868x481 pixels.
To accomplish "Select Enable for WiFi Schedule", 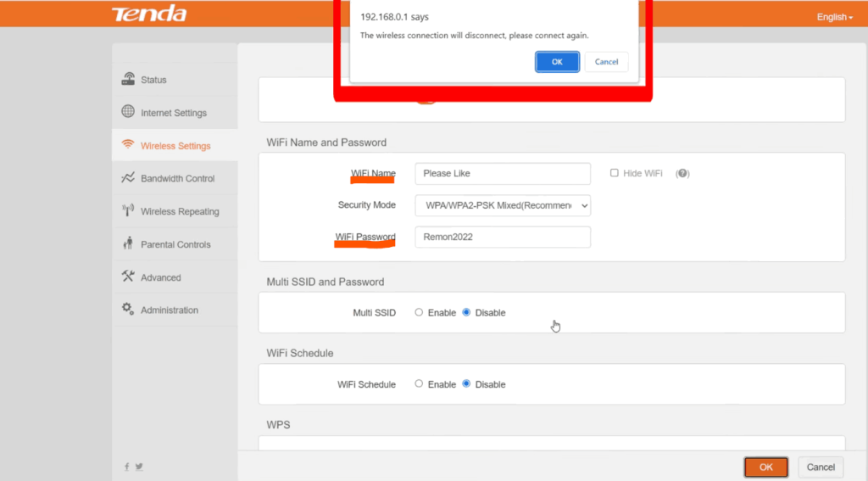I will click(419, 384).
